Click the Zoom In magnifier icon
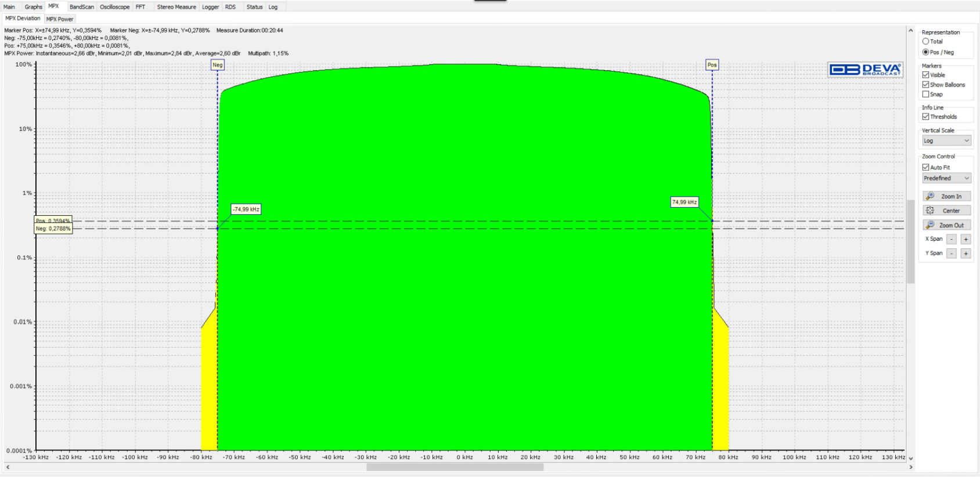The image size is (980, 477). point(930,196)
